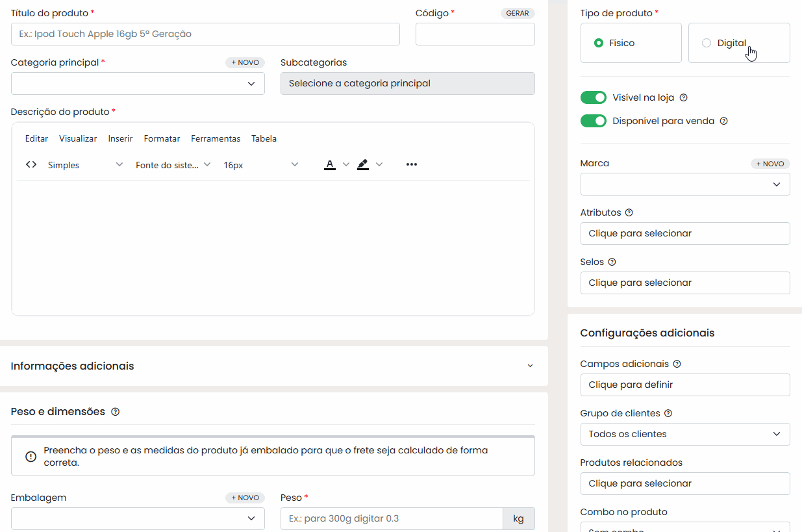Click help icon beside Atributos
Viewport: 802px width, 532px height.
pos(629,212)
